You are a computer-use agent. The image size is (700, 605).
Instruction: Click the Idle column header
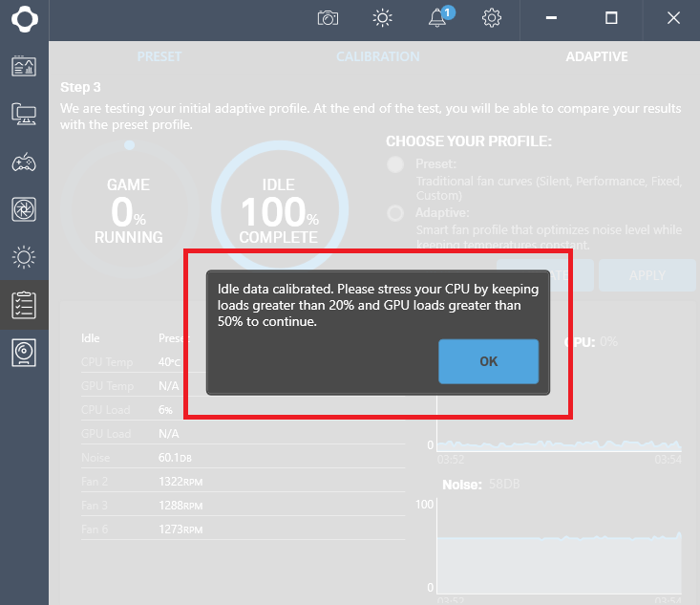pos(90,338)
